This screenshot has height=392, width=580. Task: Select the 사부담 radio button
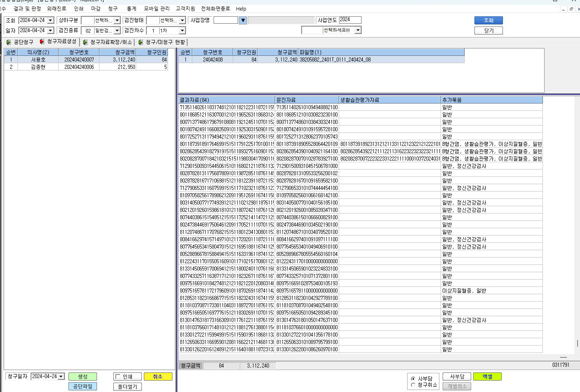pos(413,379)
